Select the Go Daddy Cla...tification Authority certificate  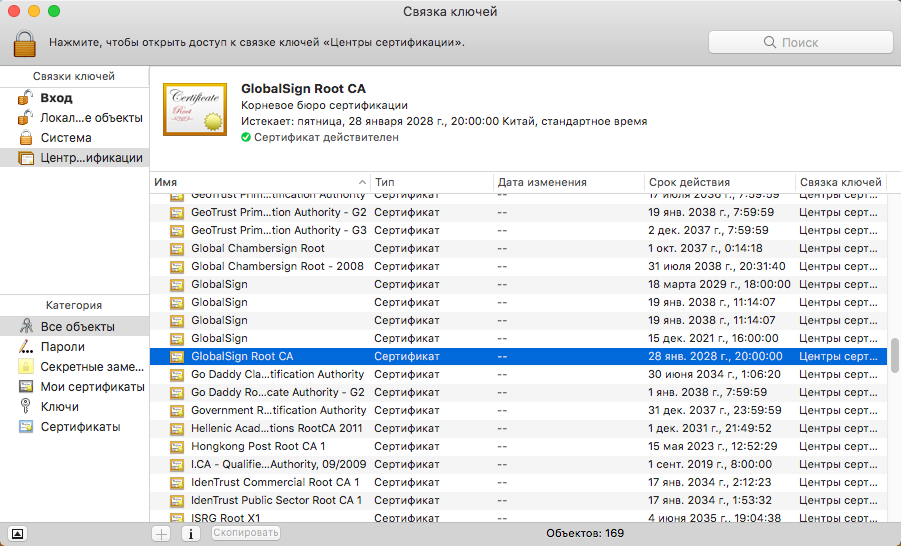[x=518, y=374]
